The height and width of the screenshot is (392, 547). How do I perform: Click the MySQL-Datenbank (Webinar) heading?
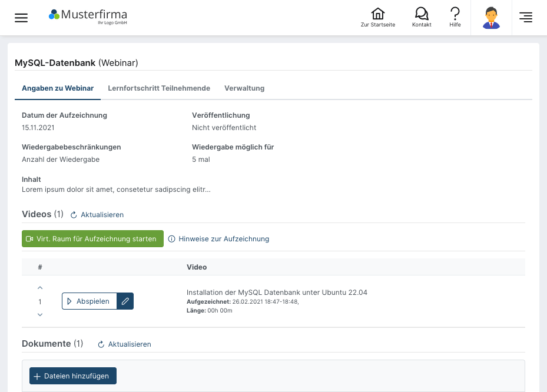[77, 63]
